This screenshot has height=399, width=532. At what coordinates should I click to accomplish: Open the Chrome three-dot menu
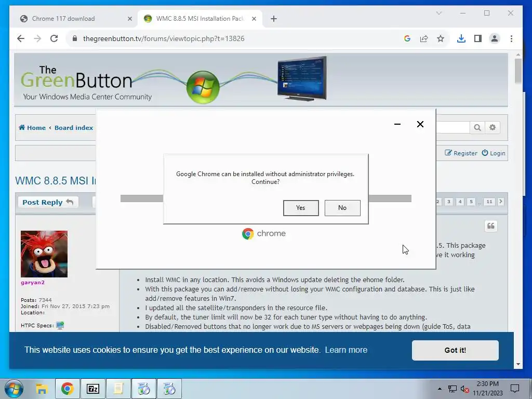511,38
